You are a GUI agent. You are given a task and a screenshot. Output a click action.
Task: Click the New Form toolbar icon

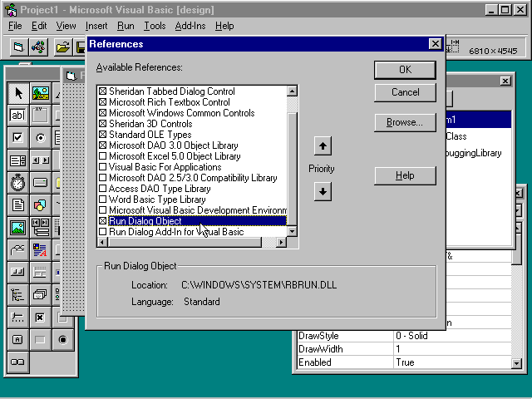(x=18, y=47)
